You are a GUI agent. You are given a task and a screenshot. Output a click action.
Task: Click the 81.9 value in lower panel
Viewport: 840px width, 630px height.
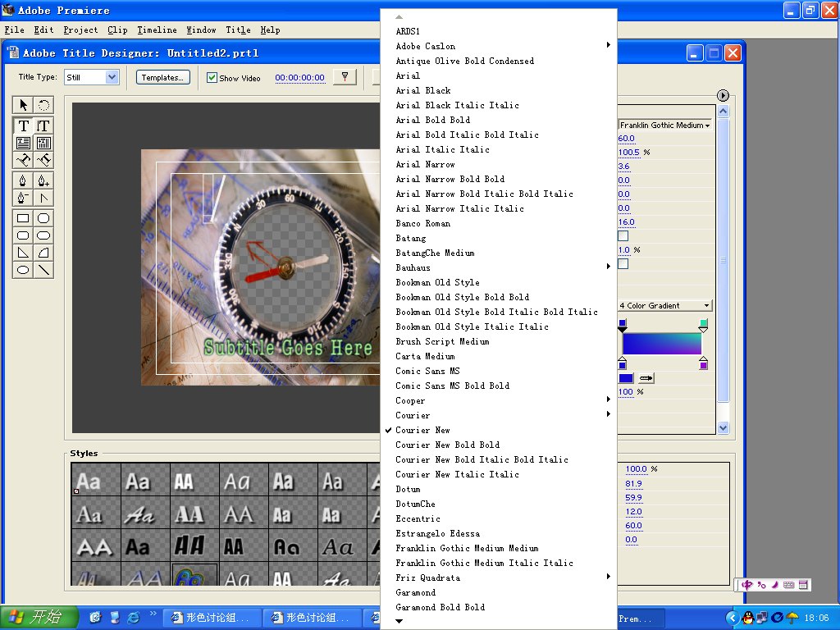click(634, 483)
